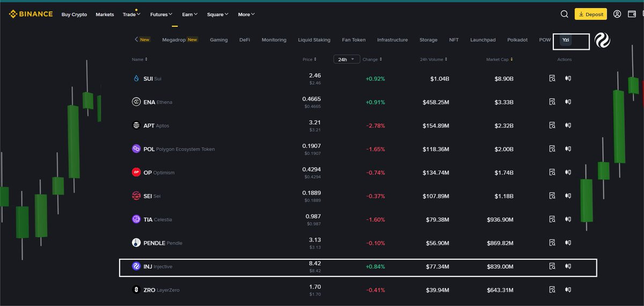Click the INJ Injective coin icon
The image size is (644, 306).
coord(136,266)
